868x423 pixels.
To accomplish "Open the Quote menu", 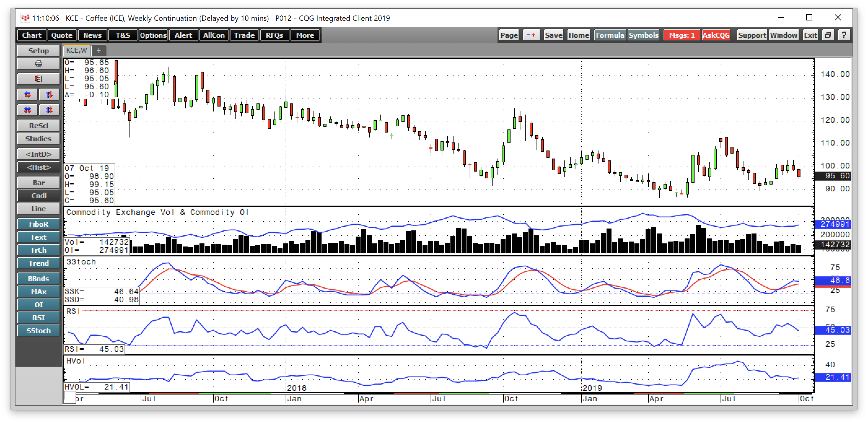I will coord(62,35).
